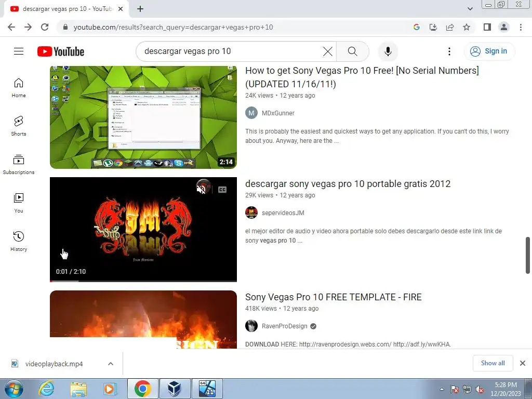
Task: Click the Sign in button
Action: [489, 51]
